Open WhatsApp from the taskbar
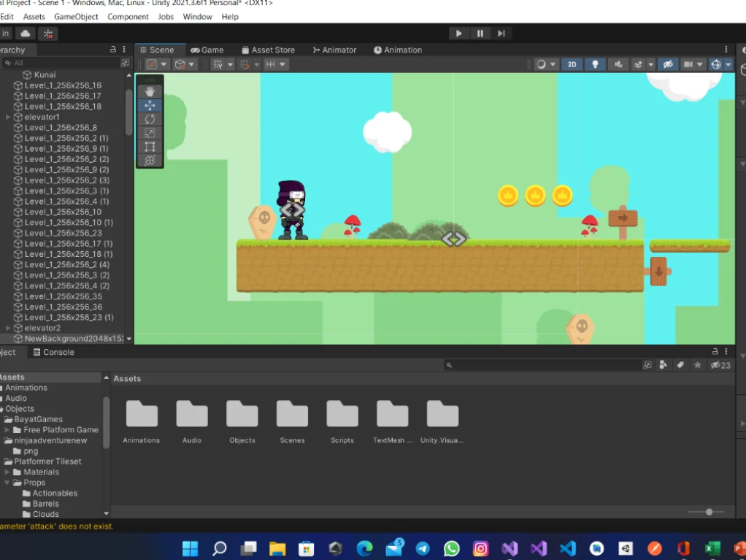Viewport: 746px width, 560px height. [x=452, y=548]
